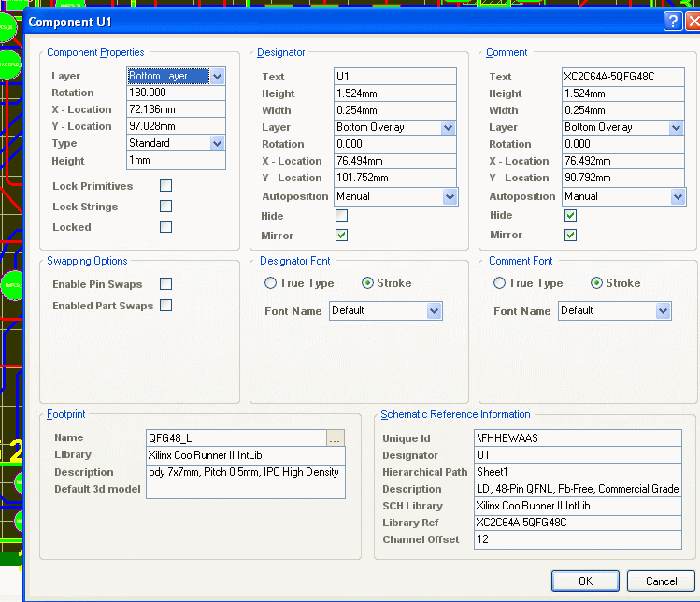Image resolution: width=700 pixels, height=602 pixels.
Task: Click Designator Rotation field
Action: pos(395,144)
